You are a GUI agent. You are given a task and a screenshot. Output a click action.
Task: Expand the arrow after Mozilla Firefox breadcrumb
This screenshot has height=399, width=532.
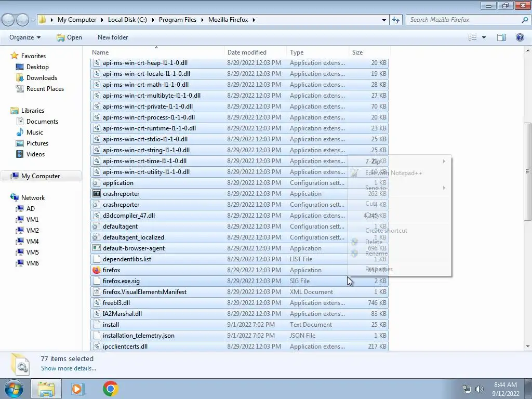(x=254, y=20)
